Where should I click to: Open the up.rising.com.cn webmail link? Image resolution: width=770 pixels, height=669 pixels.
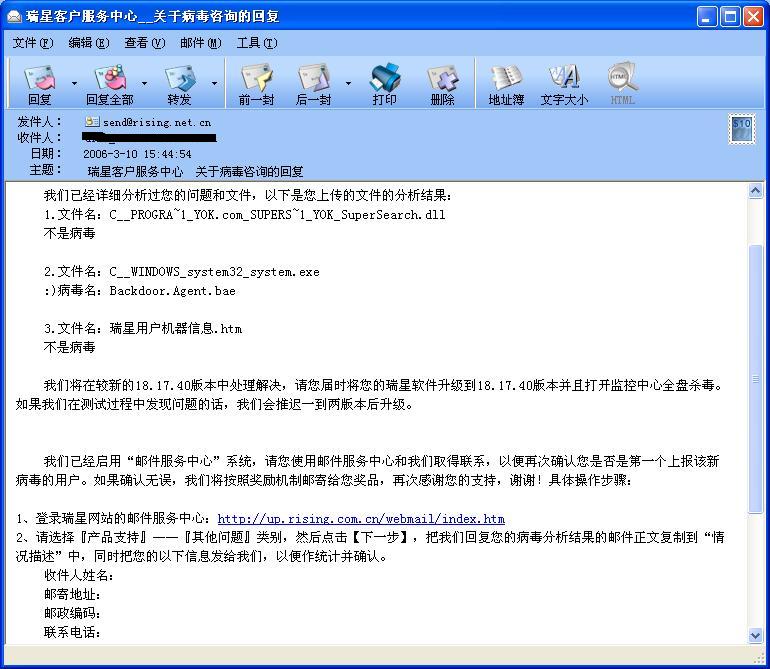pyautogui.click(x=361, y=519)
